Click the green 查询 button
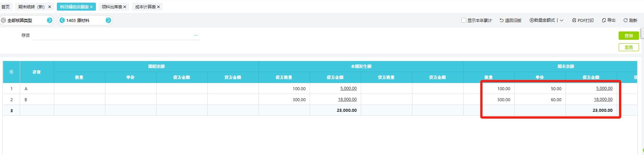Viewport: 644px width, 155px height. point(628,36)
